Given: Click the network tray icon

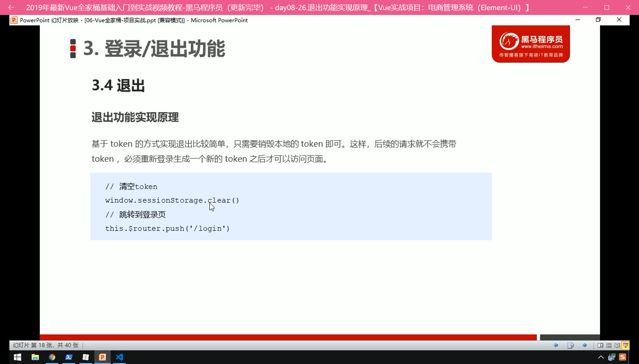Looking at the screenshot, I should [x=612, y=357].
